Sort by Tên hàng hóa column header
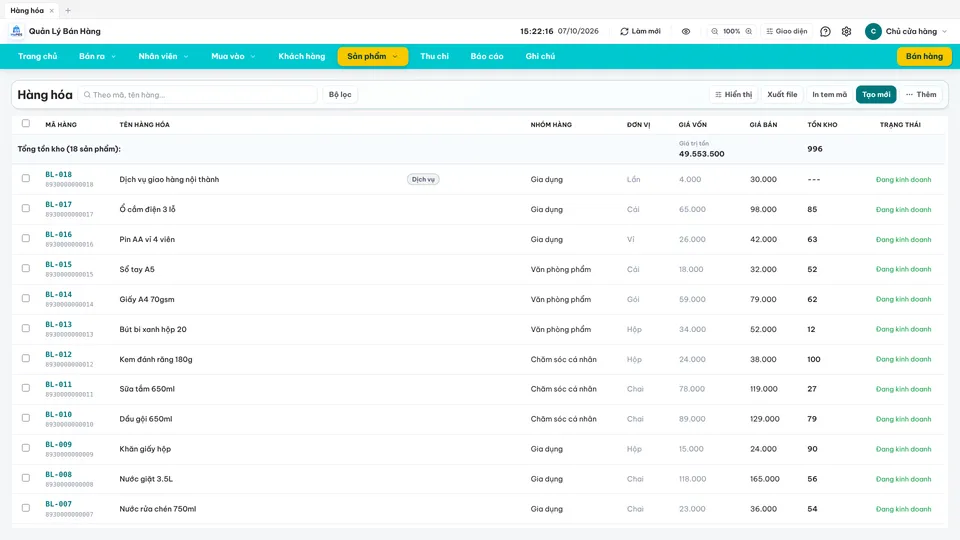This screenshot has width=960, height=540. [x=144, y=125]
